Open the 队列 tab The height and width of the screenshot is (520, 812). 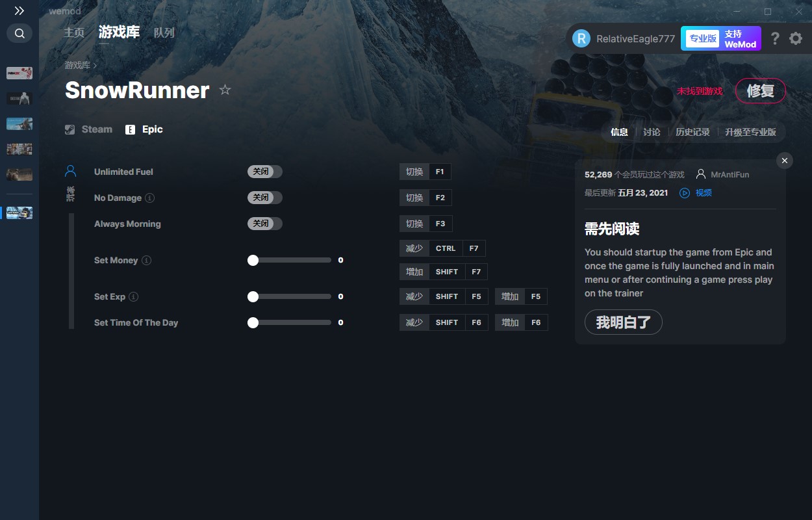pyautogui.click(x=164, y=32)
